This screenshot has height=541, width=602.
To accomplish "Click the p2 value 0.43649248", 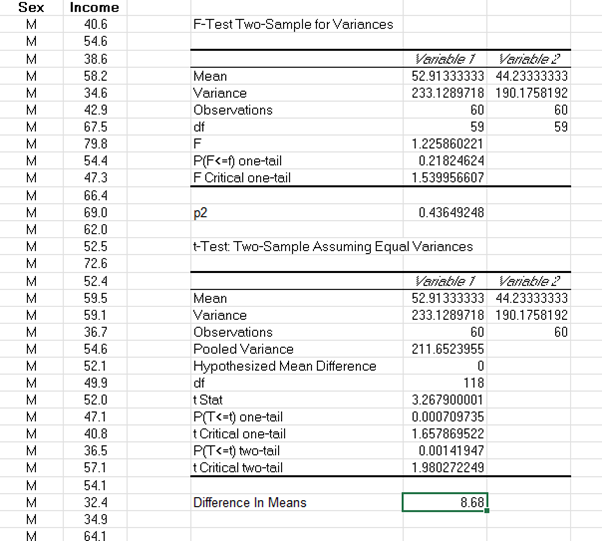I will [451, 212].
